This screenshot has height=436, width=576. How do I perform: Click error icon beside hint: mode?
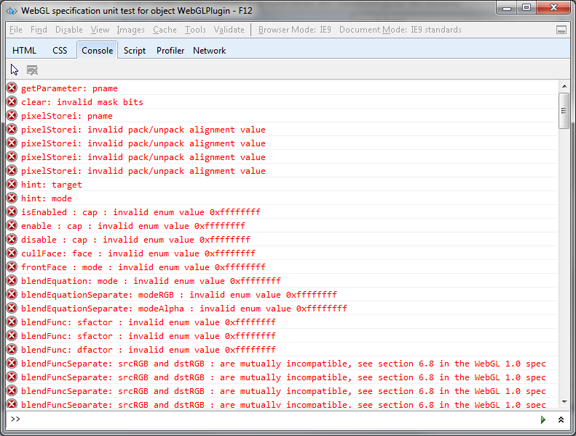(x=12, y=198)
